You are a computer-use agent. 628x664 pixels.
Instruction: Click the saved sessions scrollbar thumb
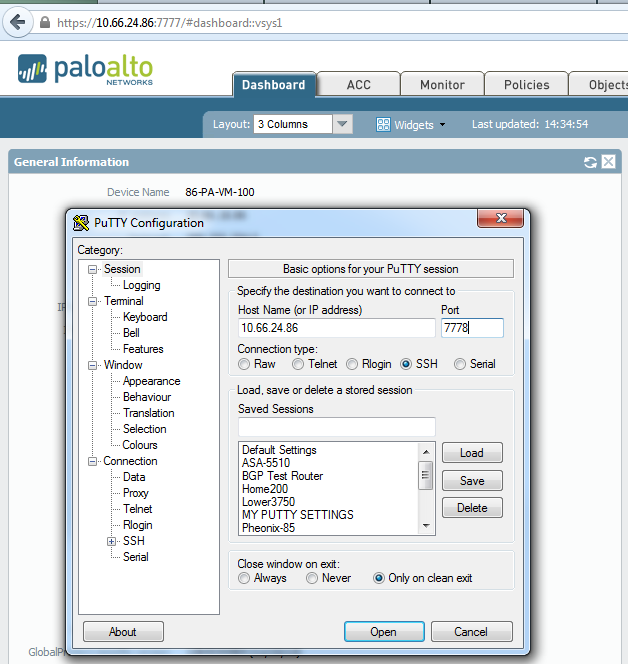coord(426,475)
